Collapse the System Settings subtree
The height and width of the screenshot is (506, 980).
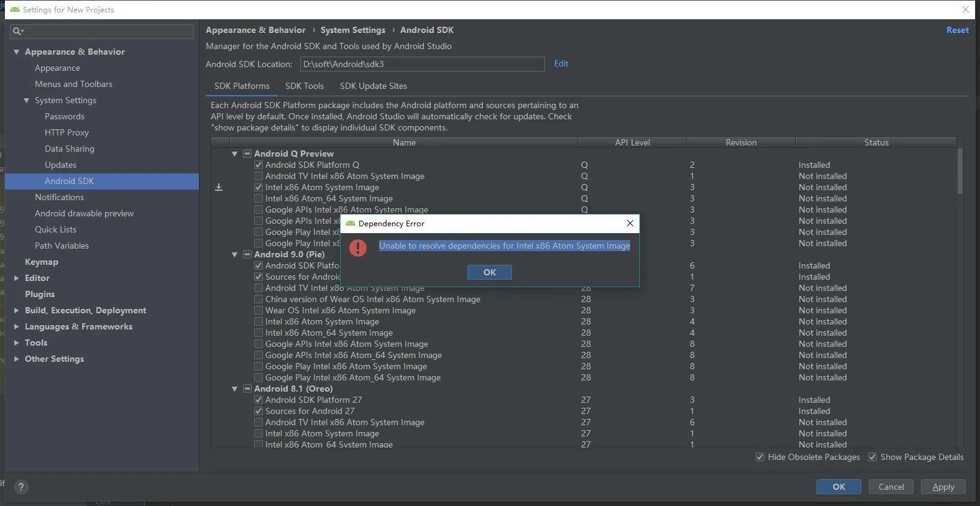(27, 100)
